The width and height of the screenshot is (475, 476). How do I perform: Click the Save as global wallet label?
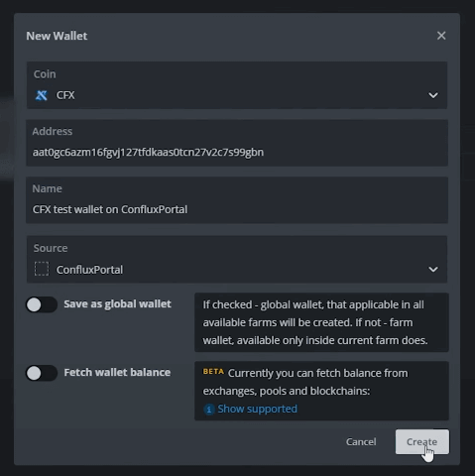pyautogui.click(x=117, y=304)
